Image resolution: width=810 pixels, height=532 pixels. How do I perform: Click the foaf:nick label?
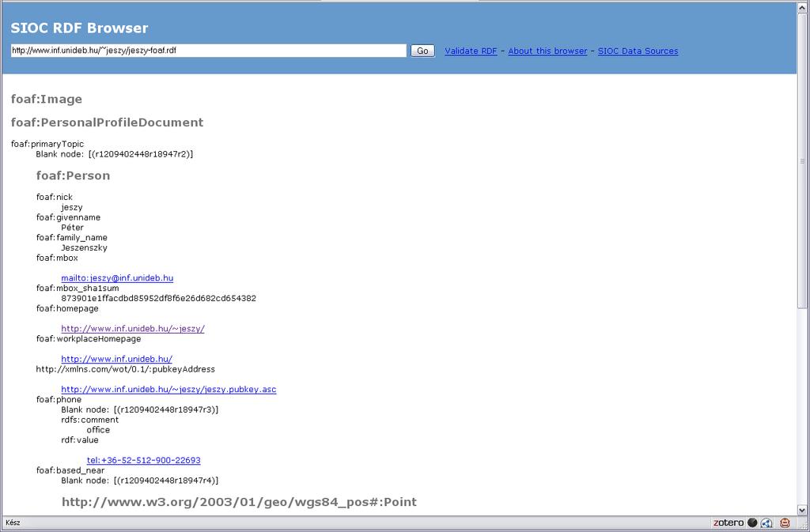click(x=55, y=197)
